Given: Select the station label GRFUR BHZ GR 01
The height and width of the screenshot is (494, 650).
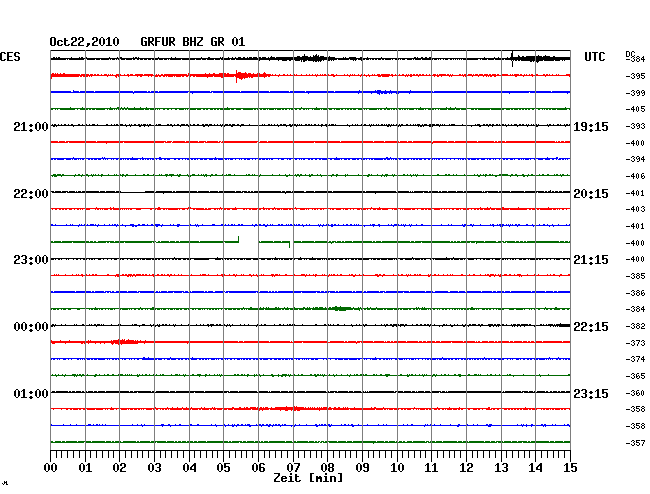Looking at the screenshot, I should click(x=192, y=42).
